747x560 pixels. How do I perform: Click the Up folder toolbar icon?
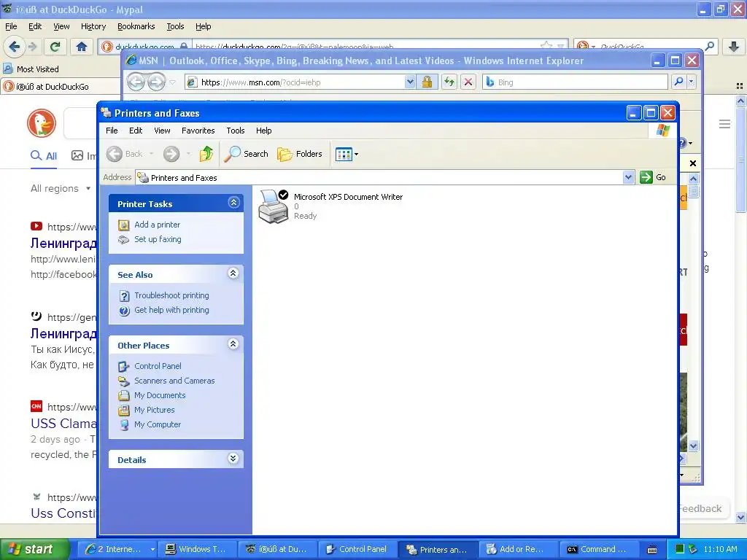click(206, 154)
